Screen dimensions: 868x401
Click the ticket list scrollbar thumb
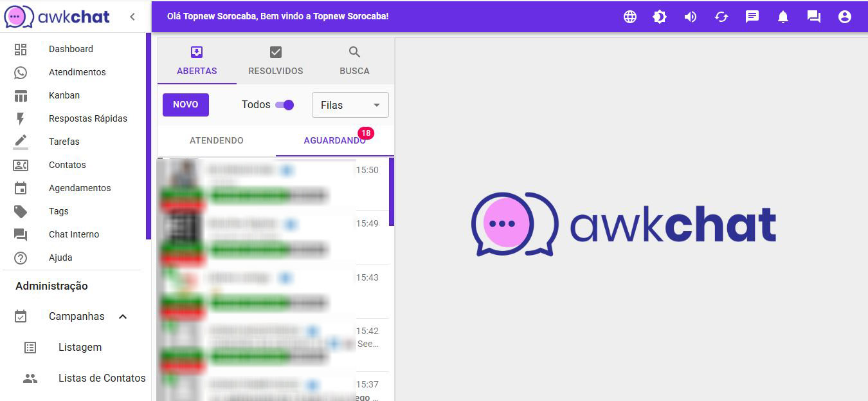[392, 192]
